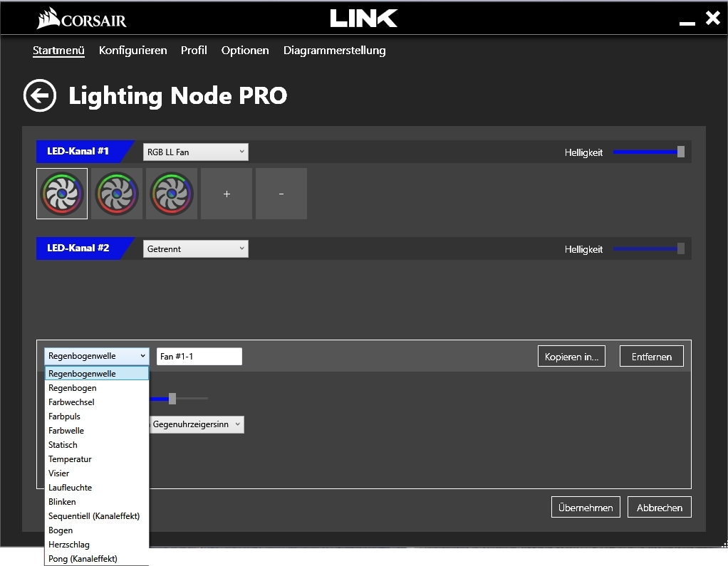Click the back arrow beside Lighting Node PRO
This screenshot has width=728, height=566.
(39, 96)
